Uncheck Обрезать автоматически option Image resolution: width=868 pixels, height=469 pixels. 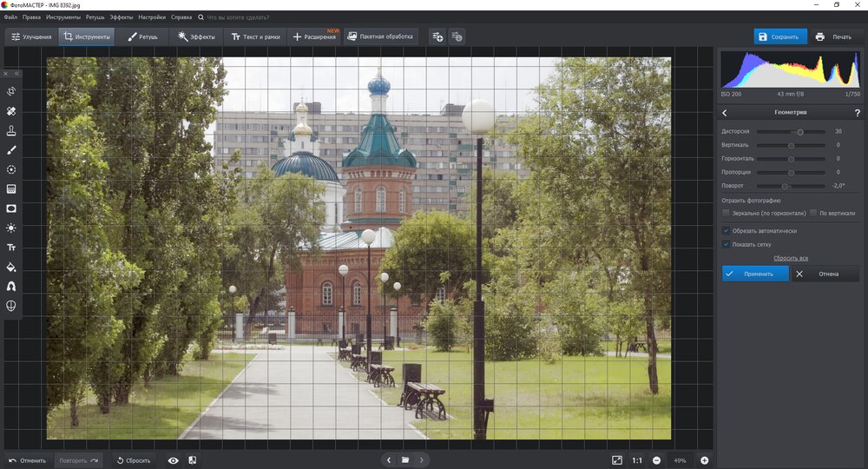pyautogui.click(x=726, y=231)
